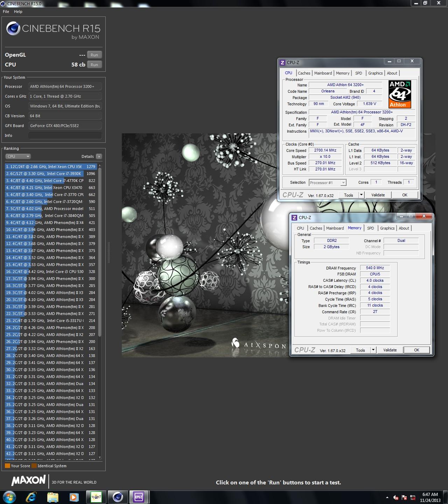
Task: Run the OpenGL benchmark
Action: click(x=94, y=55)
